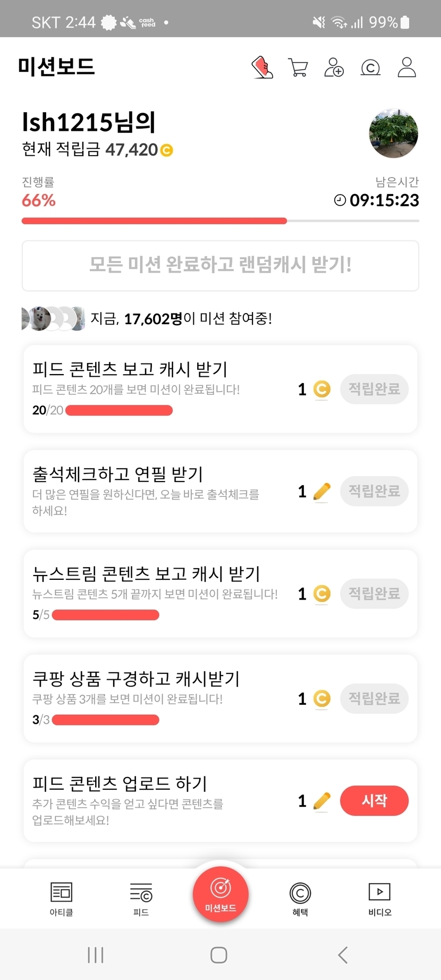Tap 적립완료 for 출석체크하고 연필 받기
Viewport: 441px width, 980px height.
374,491
